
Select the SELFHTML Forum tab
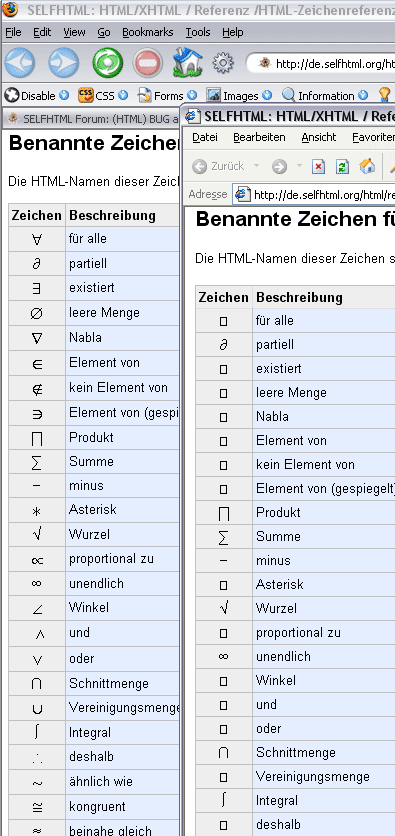point(92,119)
